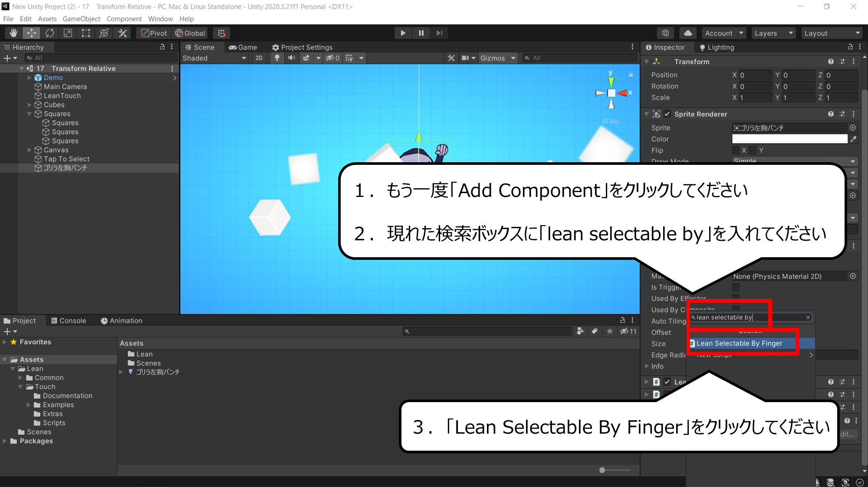Toggle 2D scene view mode

(259, 58)
